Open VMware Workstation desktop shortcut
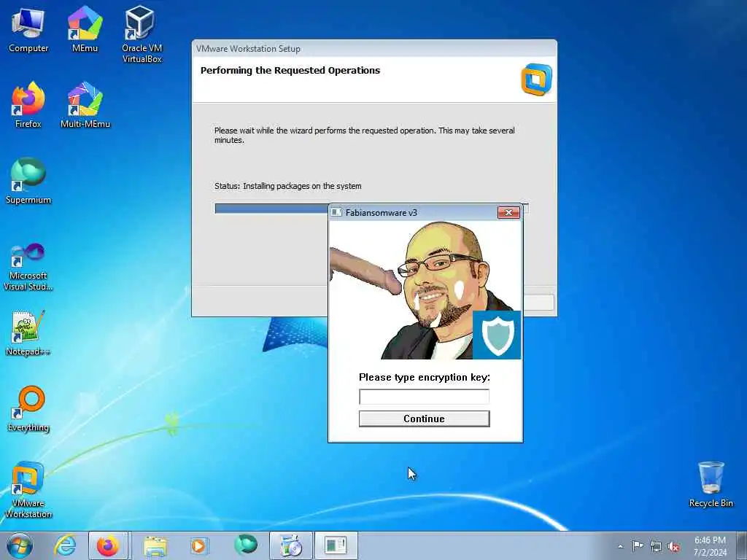747x560 pixels. coord(28,490)
